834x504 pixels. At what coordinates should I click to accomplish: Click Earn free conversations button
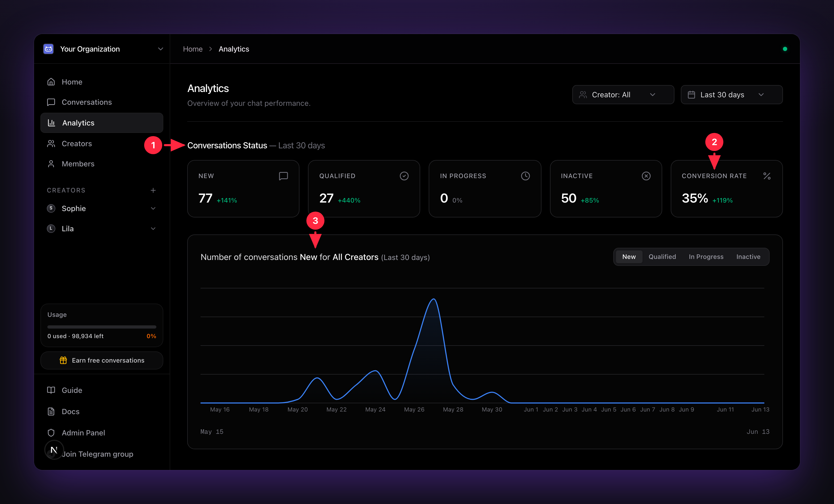point(102,360)
